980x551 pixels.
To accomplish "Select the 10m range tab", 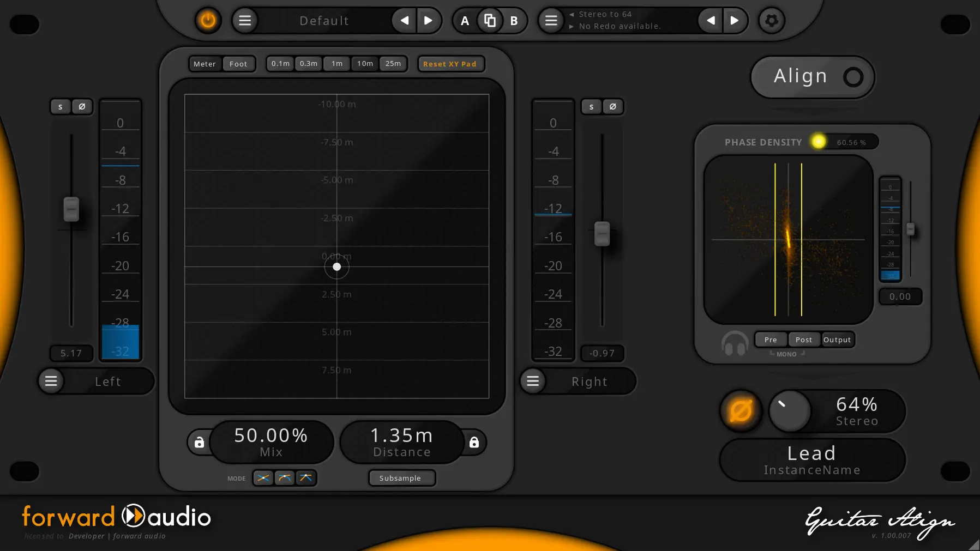I will click(x=365, y=64).
